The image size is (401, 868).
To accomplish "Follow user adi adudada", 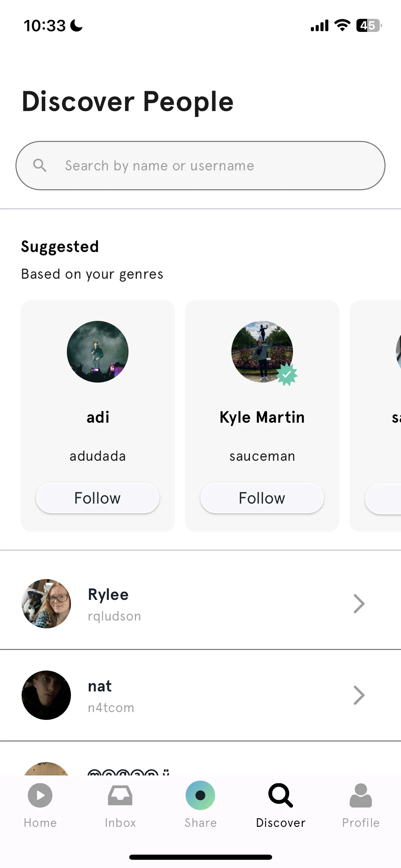I will coord(98,498).
